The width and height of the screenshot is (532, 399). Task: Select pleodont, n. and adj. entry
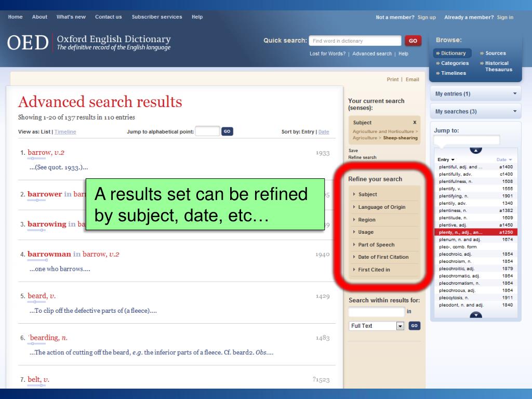[x=476, y=305]
